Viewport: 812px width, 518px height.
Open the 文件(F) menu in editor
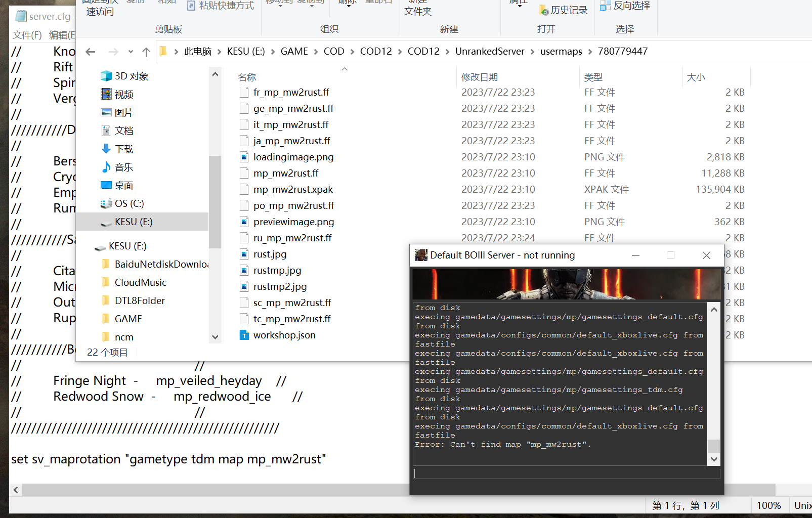[x=27, y=35]
